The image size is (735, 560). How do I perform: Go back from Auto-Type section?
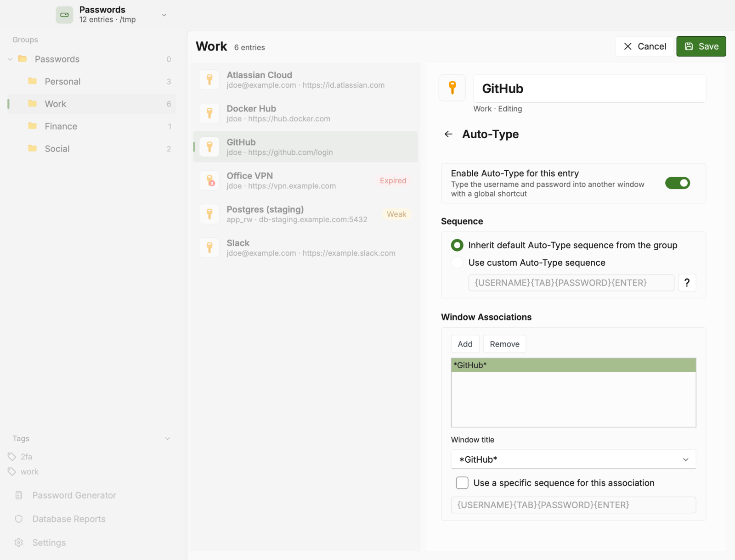(448, 134)
